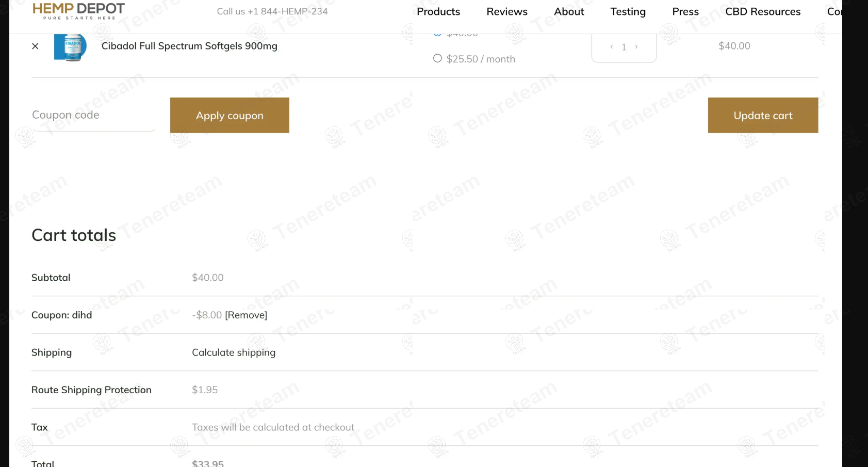
Task: Click into the Coupon code field
Action: point(93,115)
